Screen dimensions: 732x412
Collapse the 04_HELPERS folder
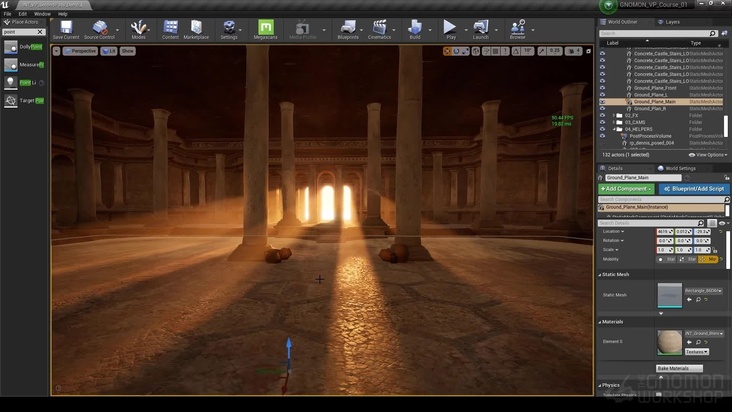click(x=614, y=129)
